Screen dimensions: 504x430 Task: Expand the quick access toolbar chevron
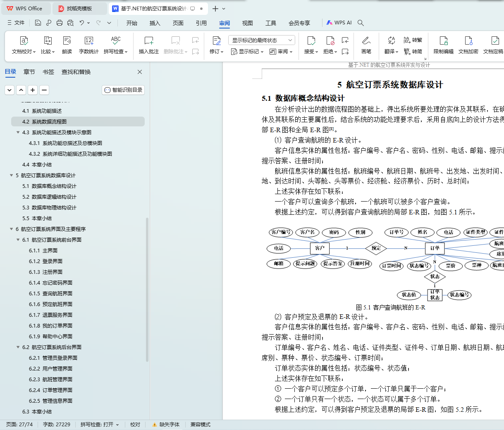point(109,23)
